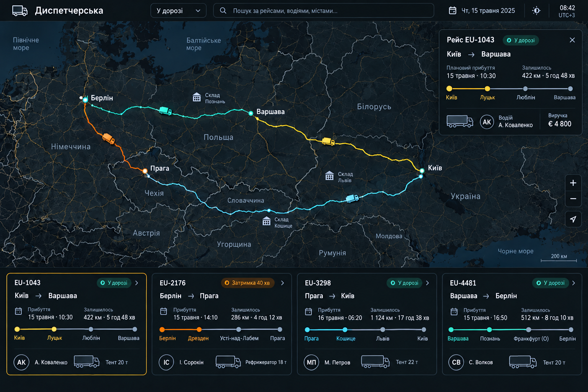The width and height of the screenshot is (588, 392).
Task: Click the Затримка 40 хв status badge
Action: (x=248, y=283)
